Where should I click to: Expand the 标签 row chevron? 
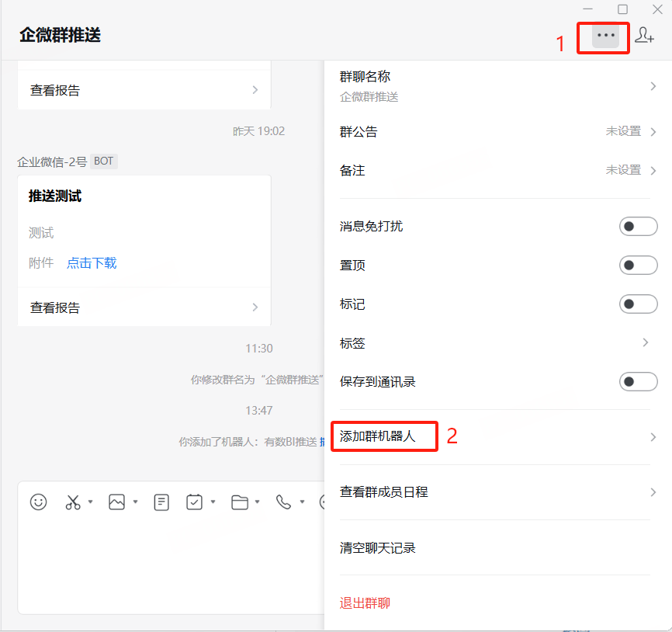[646, 342]
